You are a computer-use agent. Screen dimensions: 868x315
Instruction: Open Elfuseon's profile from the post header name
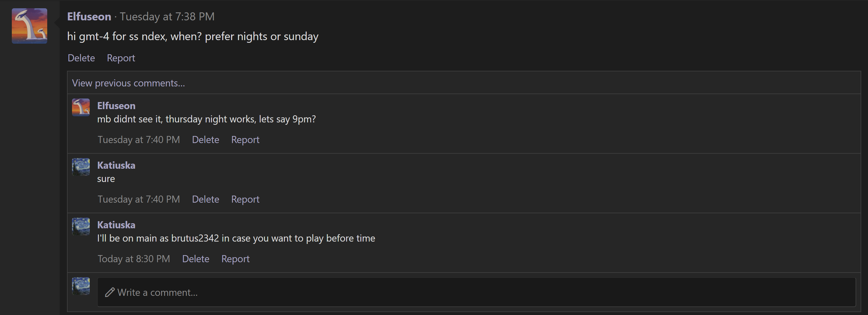coord(89,17)
